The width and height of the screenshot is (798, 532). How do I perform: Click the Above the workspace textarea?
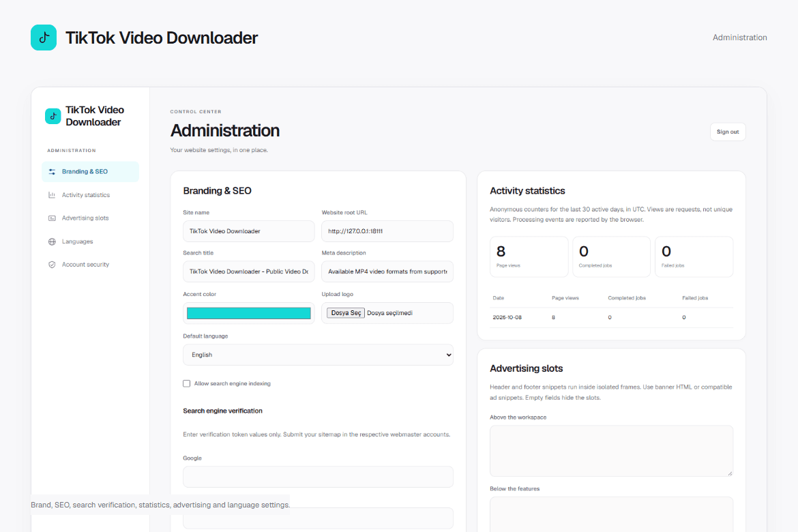pos(611,451)
